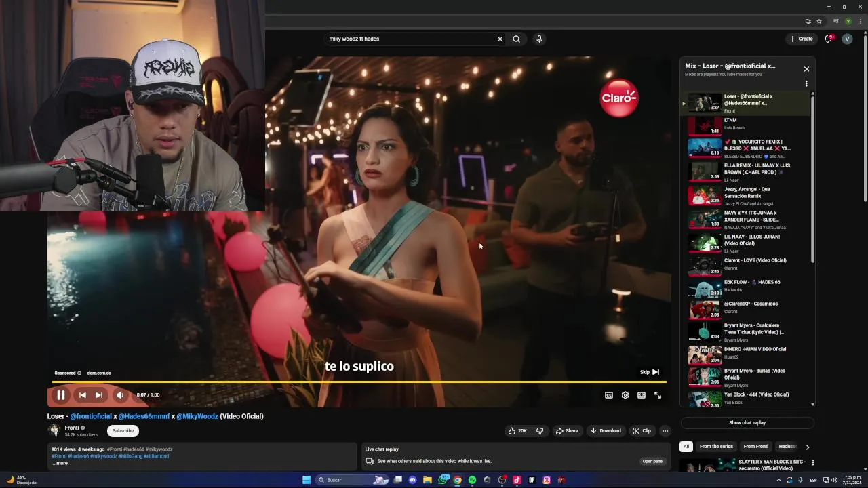This screenshot has height=488, width=868.
Task: Mute the player volume
Action: click(120, 395)
